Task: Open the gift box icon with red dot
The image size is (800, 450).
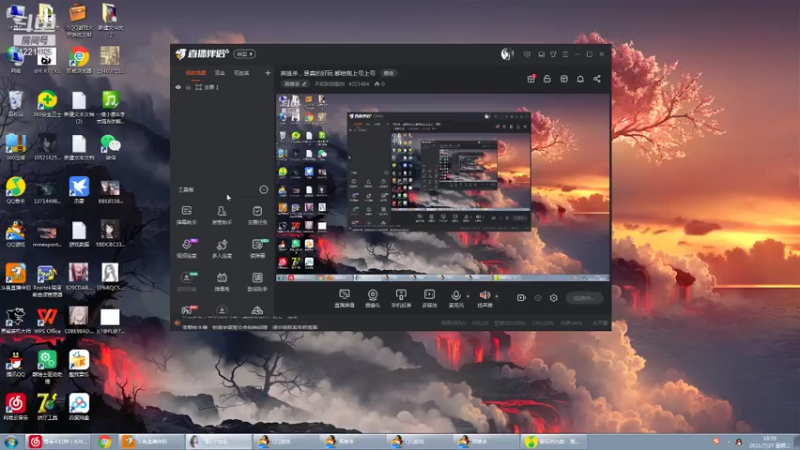Action: tap(531, 79)
